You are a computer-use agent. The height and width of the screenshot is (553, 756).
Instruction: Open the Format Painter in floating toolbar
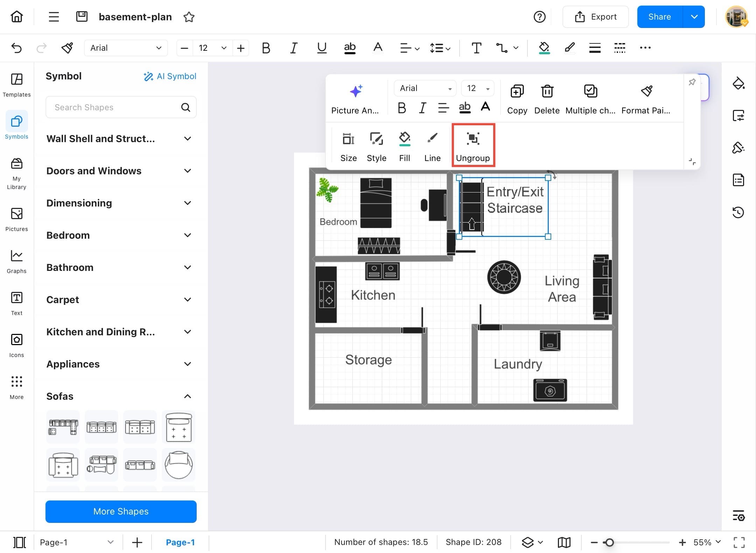pyautogui.click(x=646, y=99)
